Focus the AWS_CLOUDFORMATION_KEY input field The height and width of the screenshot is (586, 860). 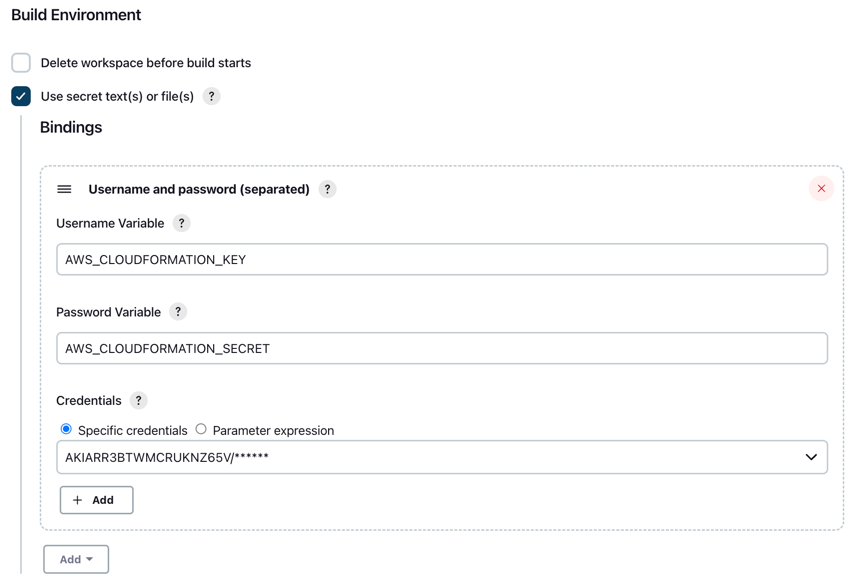(x=442, y=260)
